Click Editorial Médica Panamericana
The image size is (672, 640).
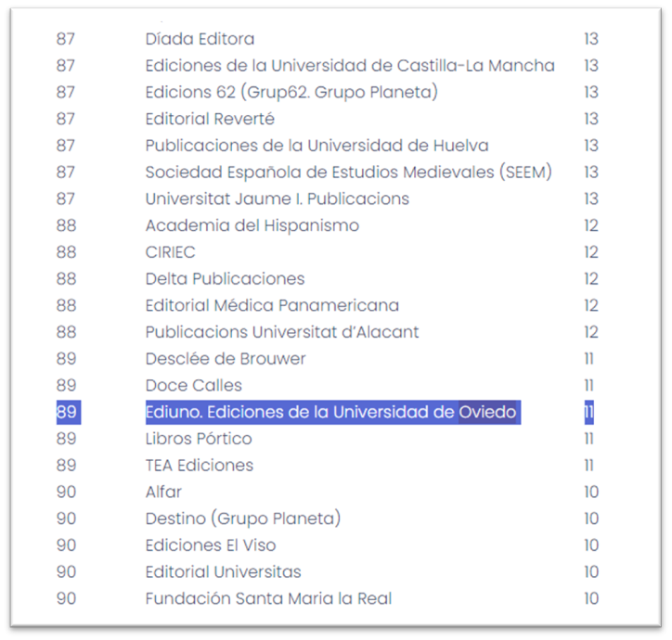[x=272, y=305]
